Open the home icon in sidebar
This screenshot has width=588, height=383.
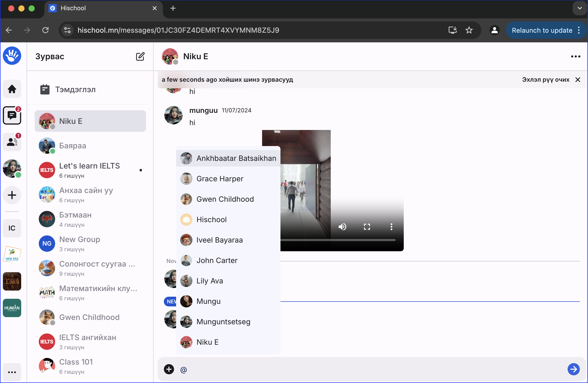[12, 89]
